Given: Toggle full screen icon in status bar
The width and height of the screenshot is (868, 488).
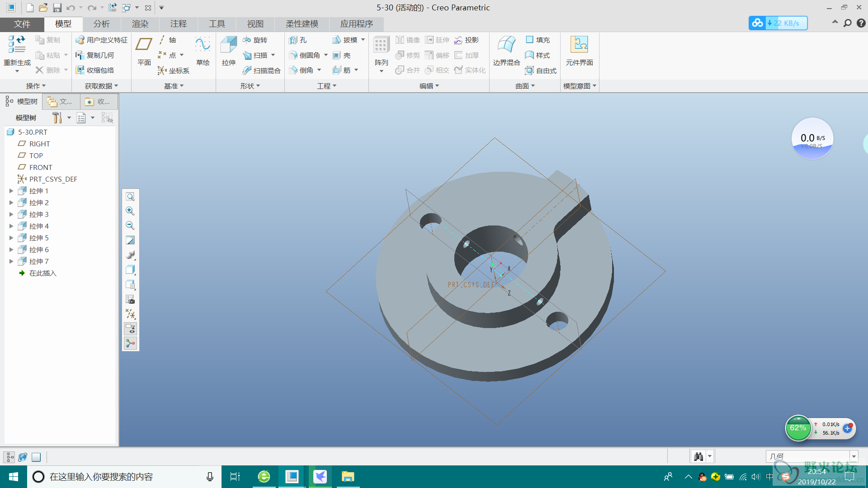Looking at the screenshot, I should pyautogui.click(x=36, y=457).
